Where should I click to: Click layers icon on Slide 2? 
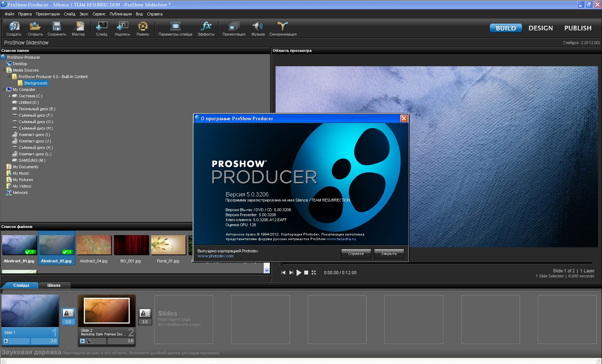click(89, 341)
